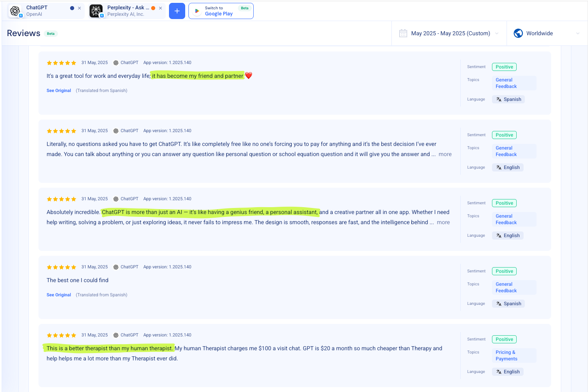Click the calendar icon beside the date range
This screenshot has height=392, width=588.
tap(403, 33)
